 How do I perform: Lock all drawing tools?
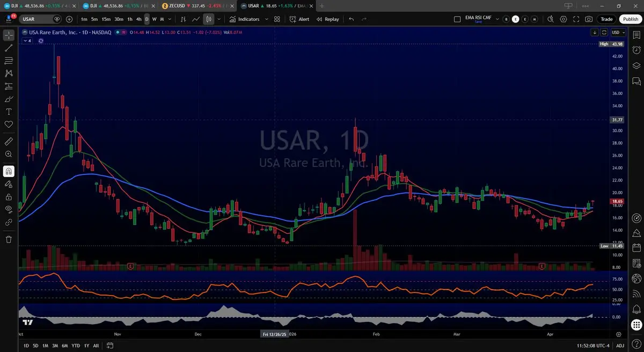tap(9, 196)
